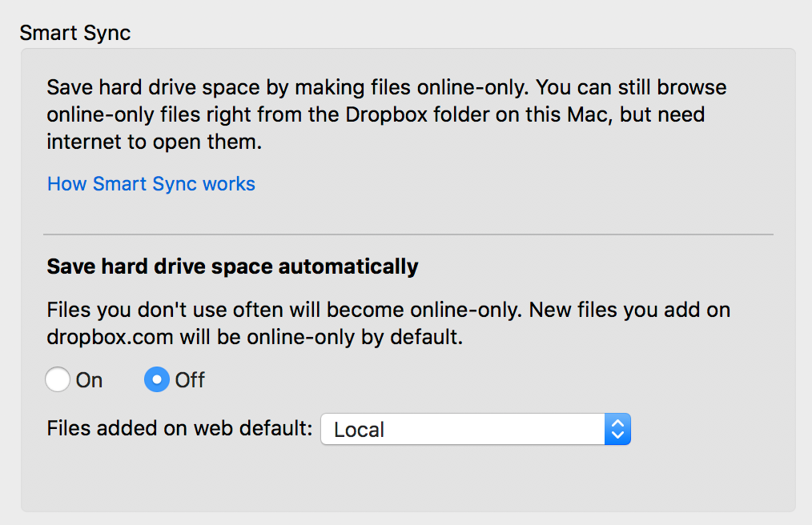This screenshot has width=812, height=525.
Task: Select the Off radio button
Action: point(157,380)
